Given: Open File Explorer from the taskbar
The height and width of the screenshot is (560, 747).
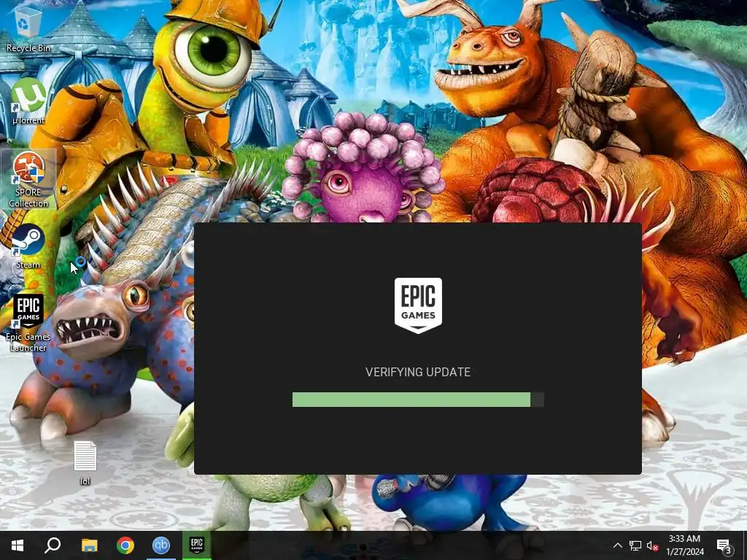Looking at the screenshot, I should (x=89, y=545).
